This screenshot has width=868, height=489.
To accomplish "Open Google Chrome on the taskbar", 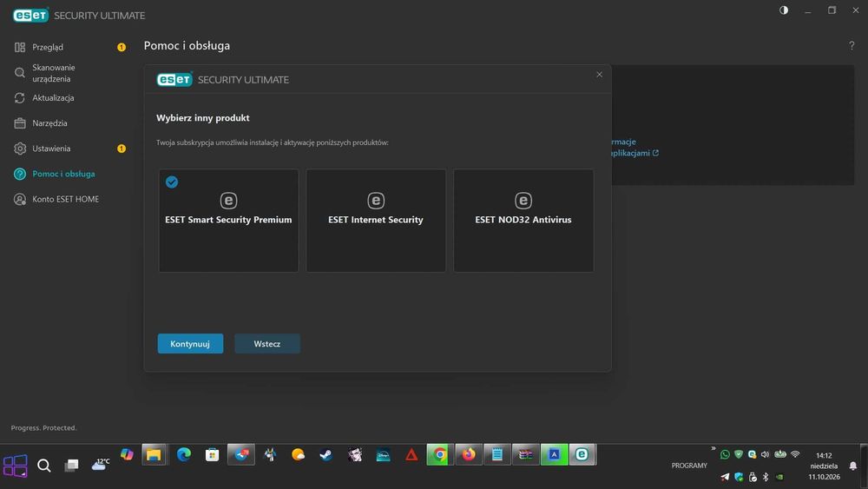I will coord(440,454).
